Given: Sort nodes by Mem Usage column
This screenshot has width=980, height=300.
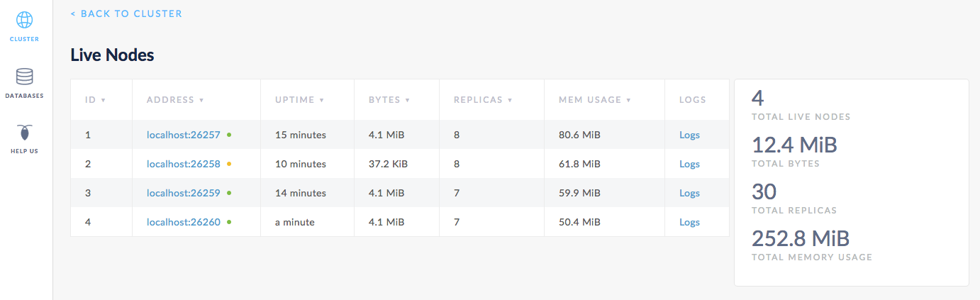Looking at the screenshot, I should (x=589, y=100).
